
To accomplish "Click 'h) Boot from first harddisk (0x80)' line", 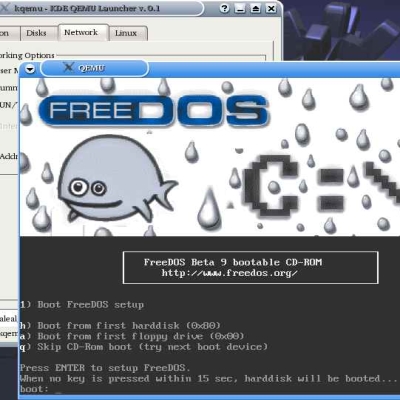I will click(x=120, y=325).
